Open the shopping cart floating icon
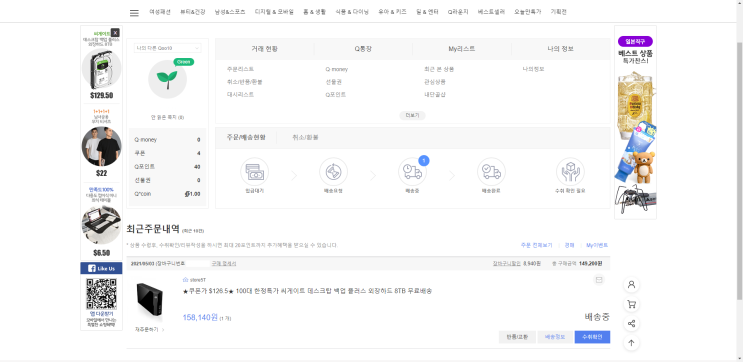Screen dimensions: 743x362 tap(631, 304)
